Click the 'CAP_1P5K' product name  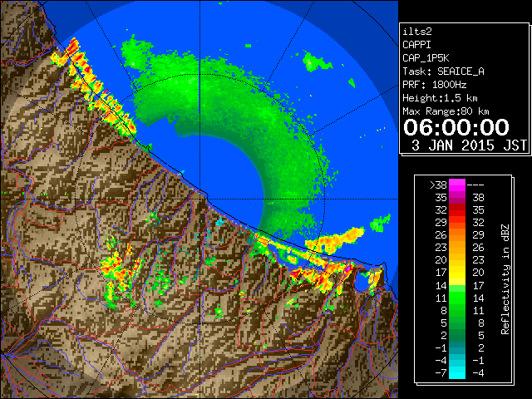coord(426,58)
